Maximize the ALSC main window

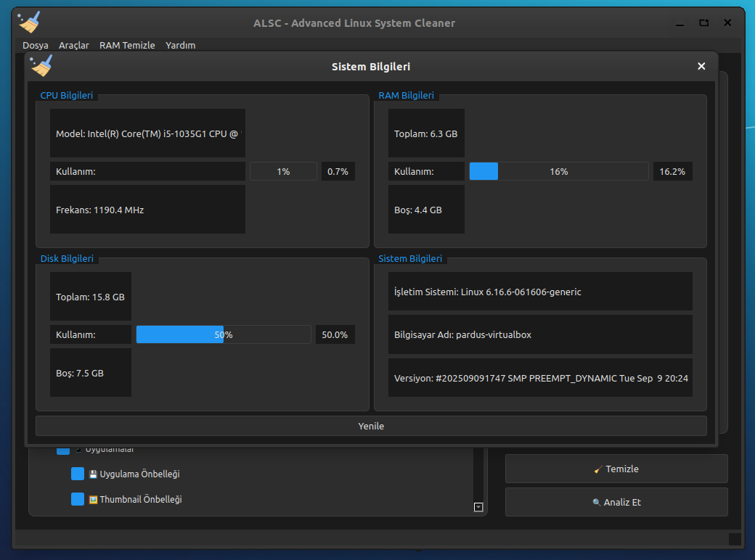click(x=703, y=23)
